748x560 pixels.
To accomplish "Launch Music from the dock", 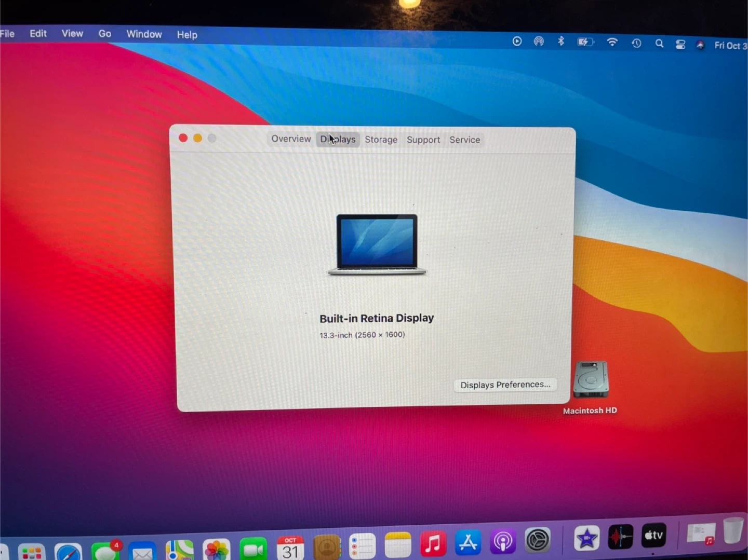I will tap(433, 544).
